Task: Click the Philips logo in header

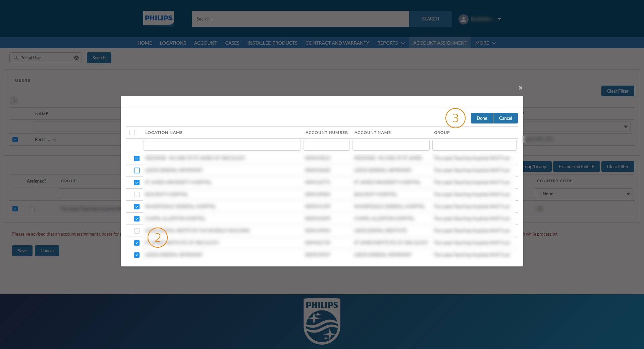Action: pos(158,18)
